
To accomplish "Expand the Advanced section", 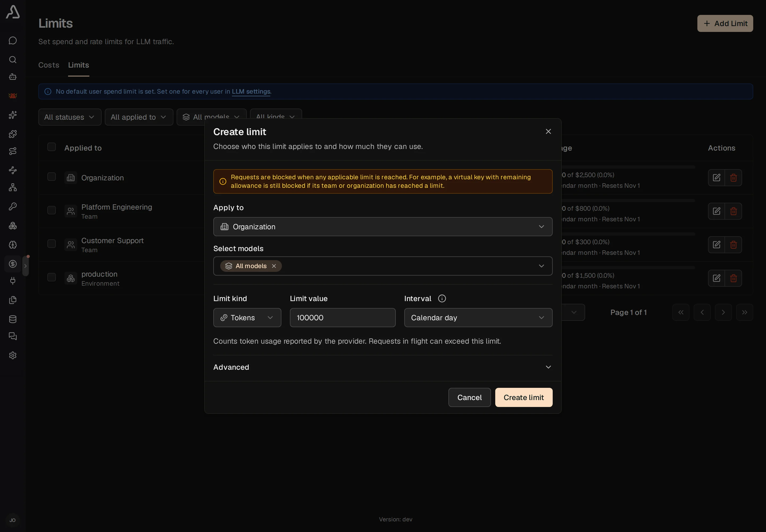I will pyautogui.click(x=383, y=367).
